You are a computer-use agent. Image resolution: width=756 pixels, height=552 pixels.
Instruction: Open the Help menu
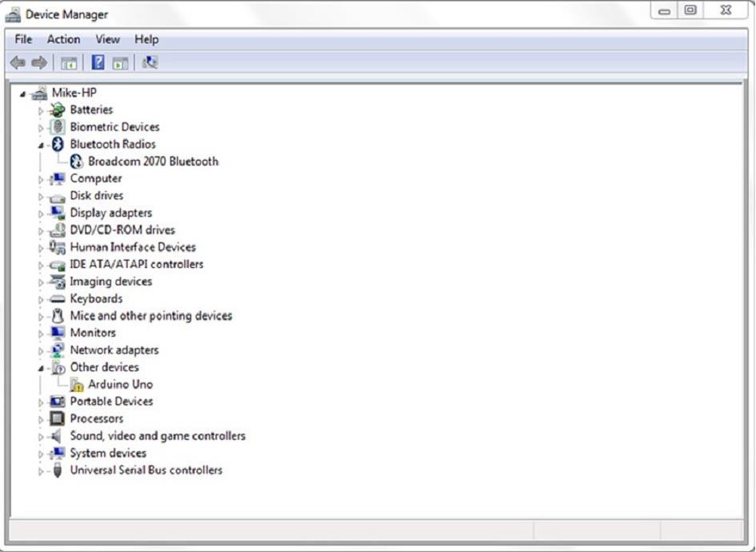coord(146,39)
